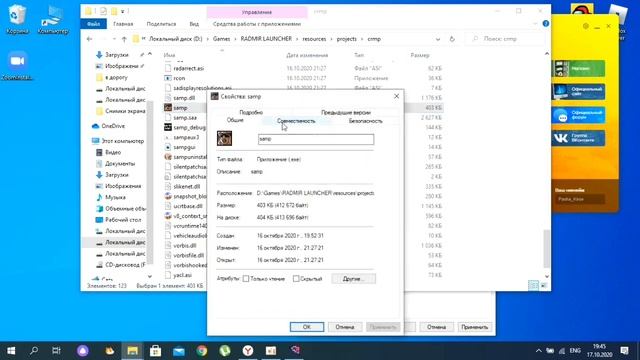Switch to details view in Explorer

coord(533,286)
